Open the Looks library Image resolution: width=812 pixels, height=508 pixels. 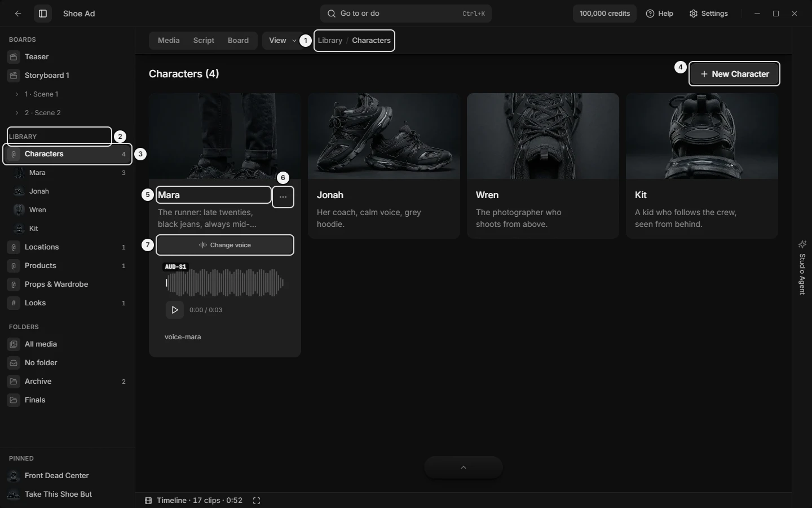(68, 303)
